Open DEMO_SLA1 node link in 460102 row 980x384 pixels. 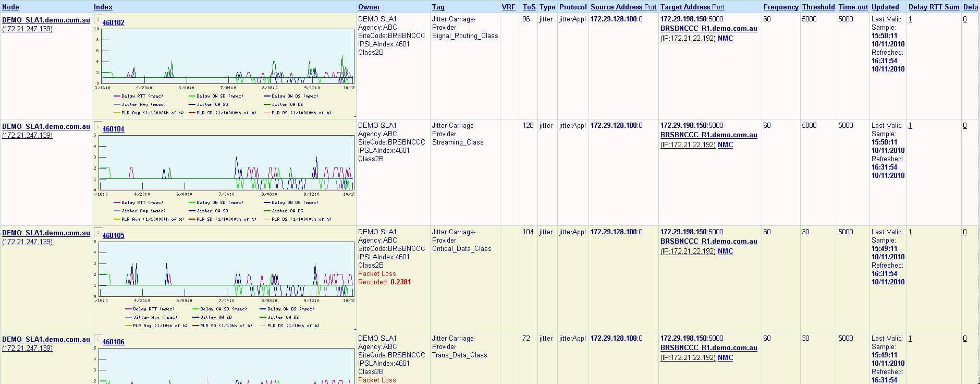coord(46,20)
